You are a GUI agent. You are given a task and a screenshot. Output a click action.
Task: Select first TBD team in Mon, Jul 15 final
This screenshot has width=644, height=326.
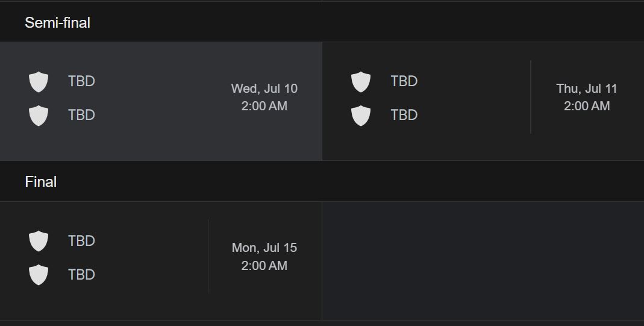click(x=81, y=240)
